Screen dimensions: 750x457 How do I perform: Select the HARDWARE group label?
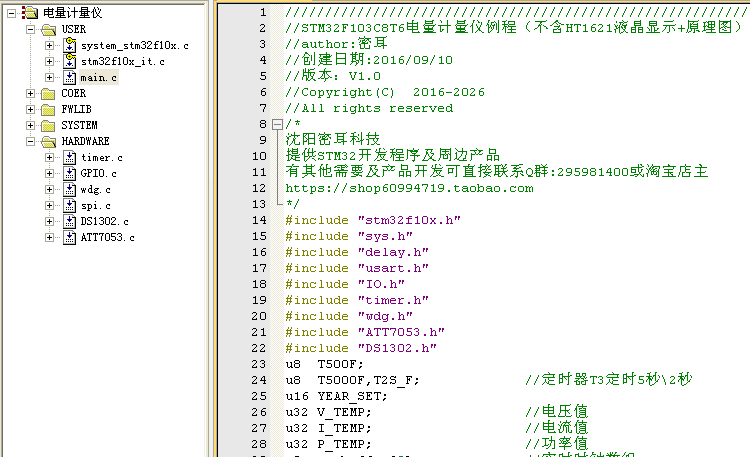pyautogui.click(x=86, y=142)
